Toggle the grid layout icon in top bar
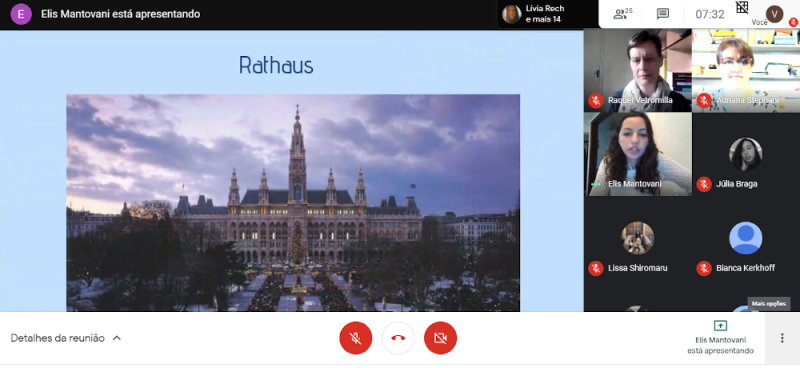The height and width of the screenshot is (368, 800). [x=742, y=7]
